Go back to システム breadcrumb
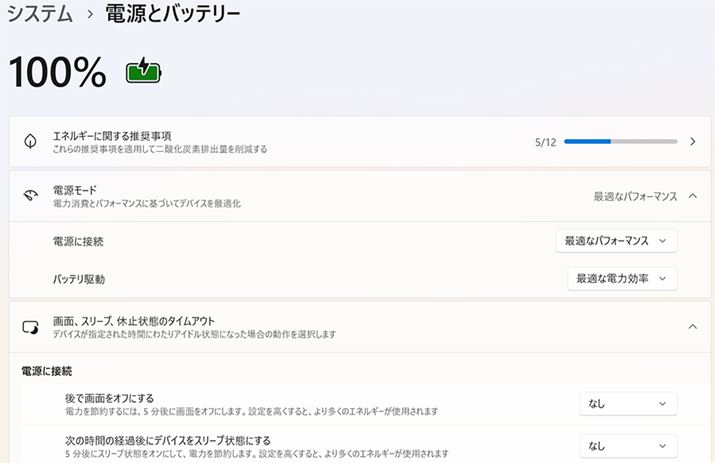This screenshot has height=463, width=715. pos(40,13)
